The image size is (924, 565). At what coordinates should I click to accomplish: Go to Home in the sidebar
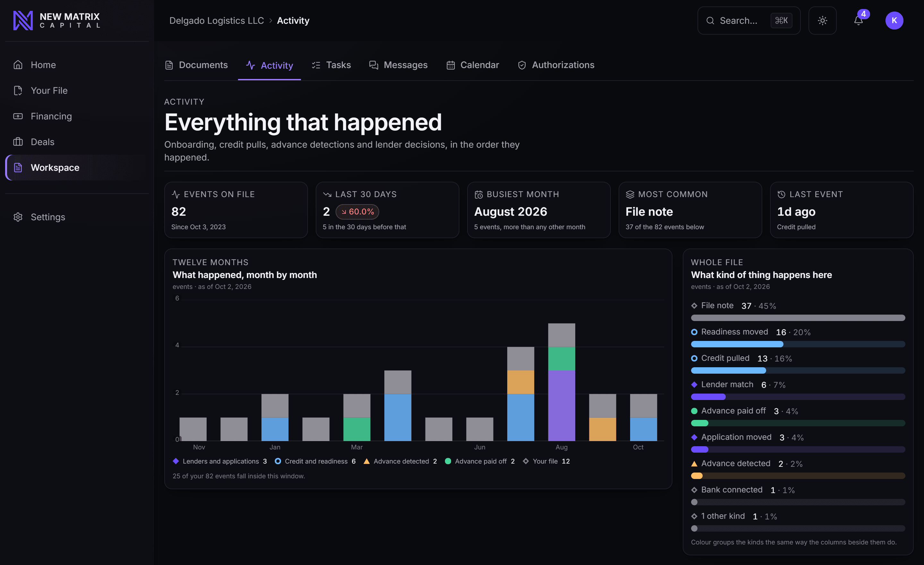[77, 65]
